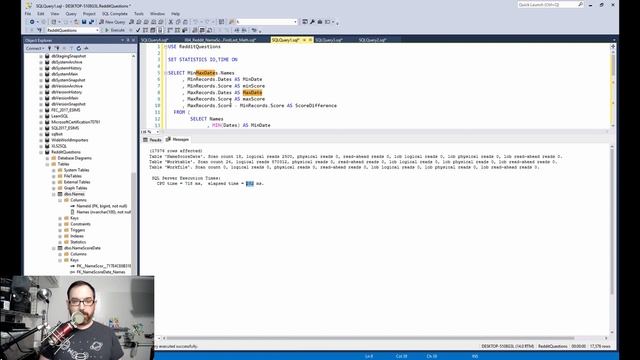Open the database selector dropdown
The image size is (640, 360).
tap(97, 30)
